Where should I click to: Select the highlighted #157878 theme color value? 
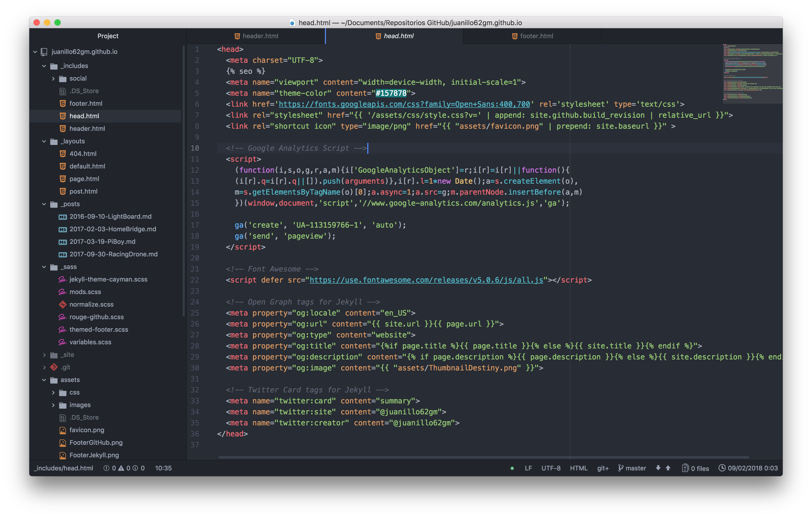pos(391,93)
